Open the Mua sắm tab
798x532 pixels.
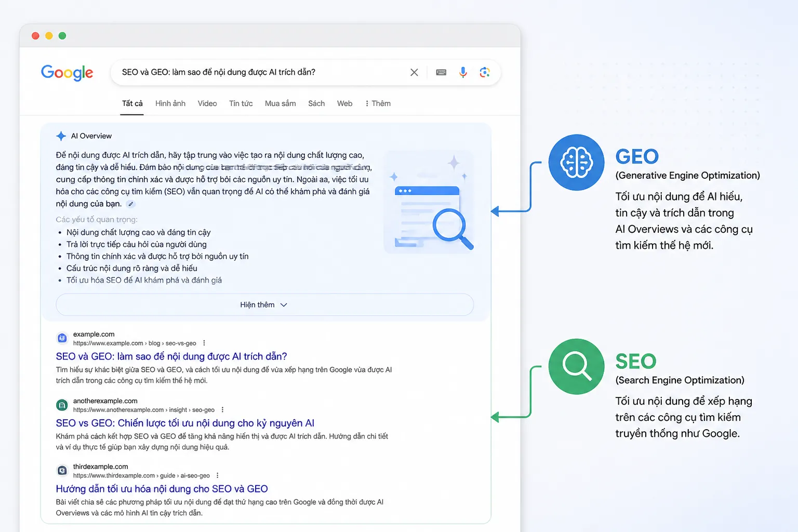[281, 103]
